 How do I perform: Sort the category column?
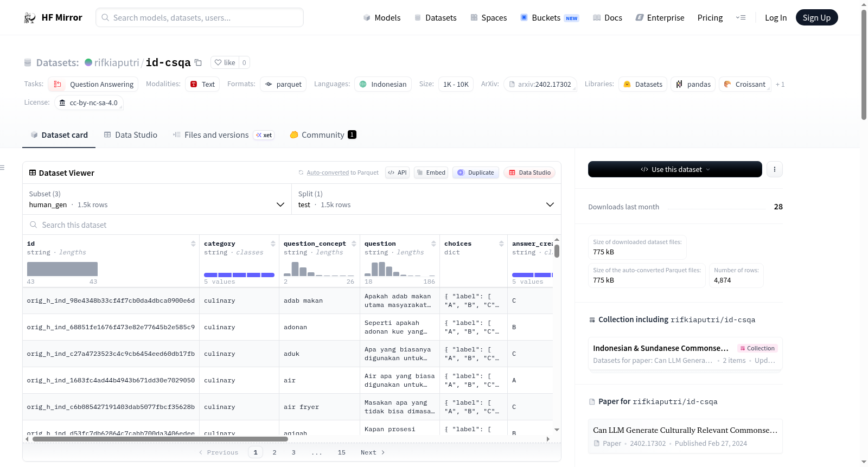tap(273, 244)
